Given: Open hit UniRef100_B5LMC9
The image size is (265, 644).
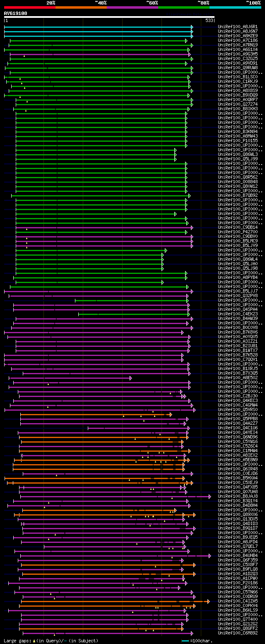Looking at the screenshot, I should 238,241.
